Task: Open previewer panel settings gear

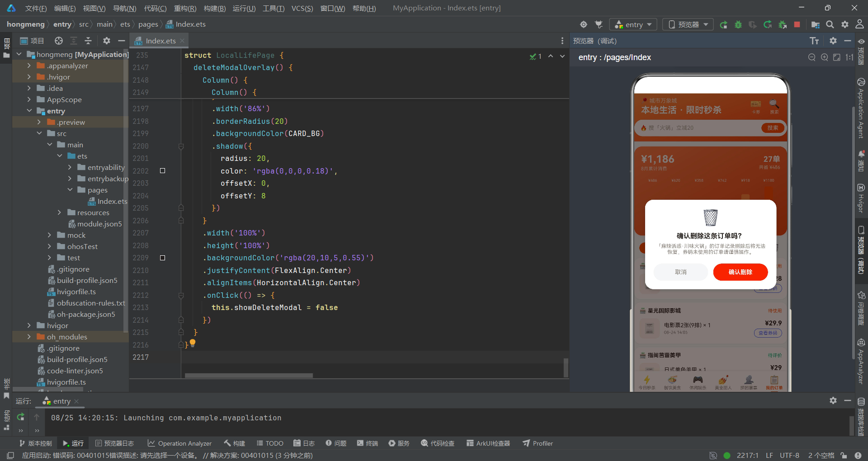Action: coord(833,41)
